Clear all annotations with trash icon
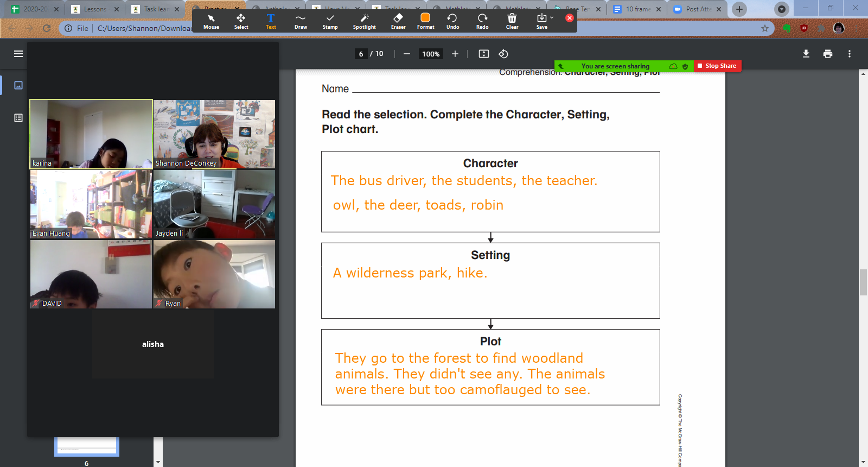The width and height of the screenshot is (868, 467). coord(512,22)
